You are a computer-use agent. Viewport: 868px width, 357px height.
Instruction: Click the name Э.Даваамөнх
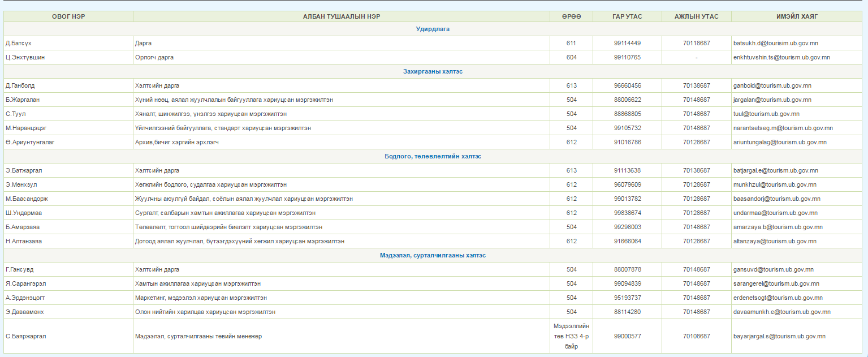pos(25,312)
